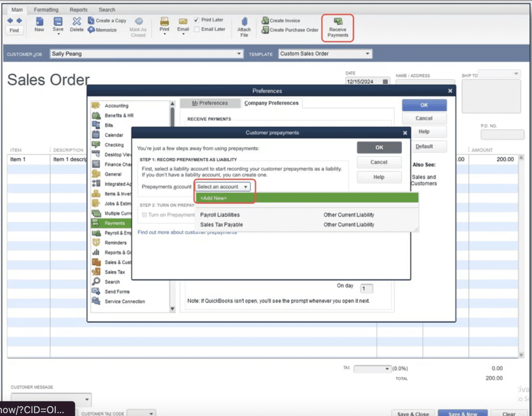Click the Receive Payments toolbar icon
The image size is (532, 416).
point(338,21)
